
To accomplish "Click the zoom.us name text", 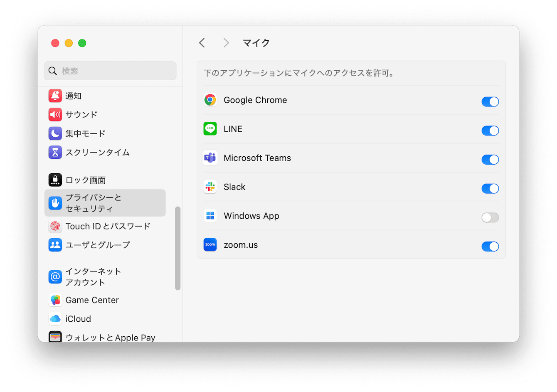I will [241, 245].
